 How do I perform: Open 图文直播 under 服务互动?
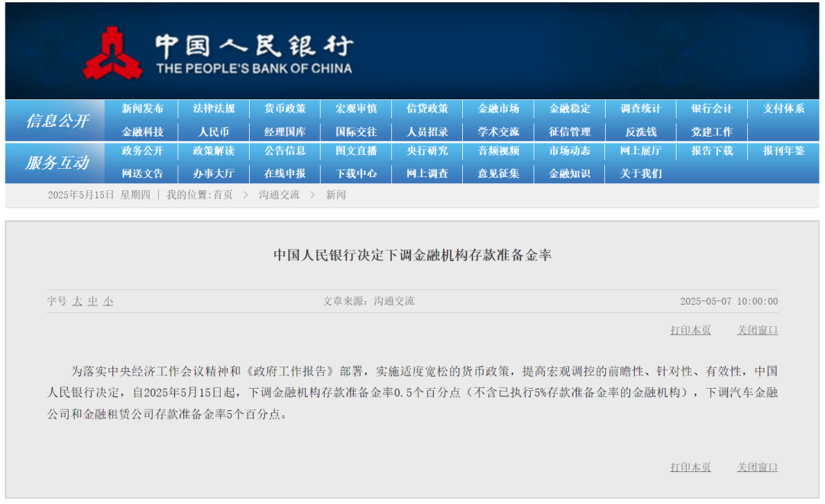click(x=356, y=151)
